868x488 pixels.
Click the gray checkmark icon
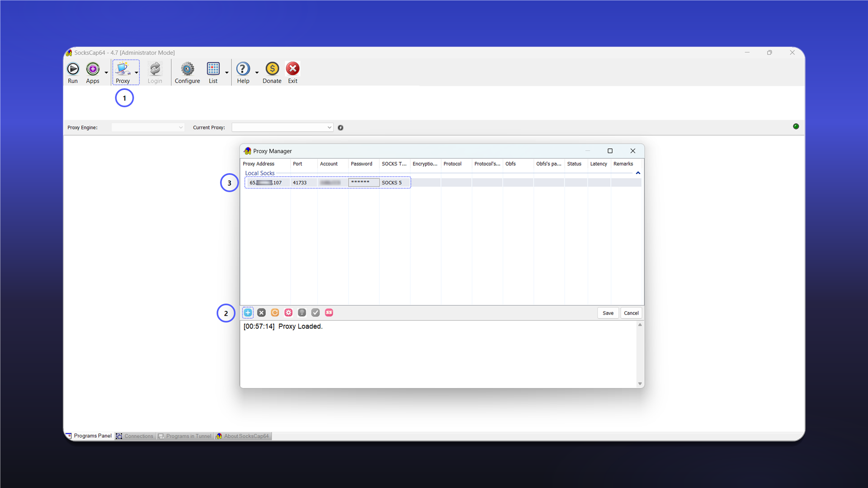point(316,313)
